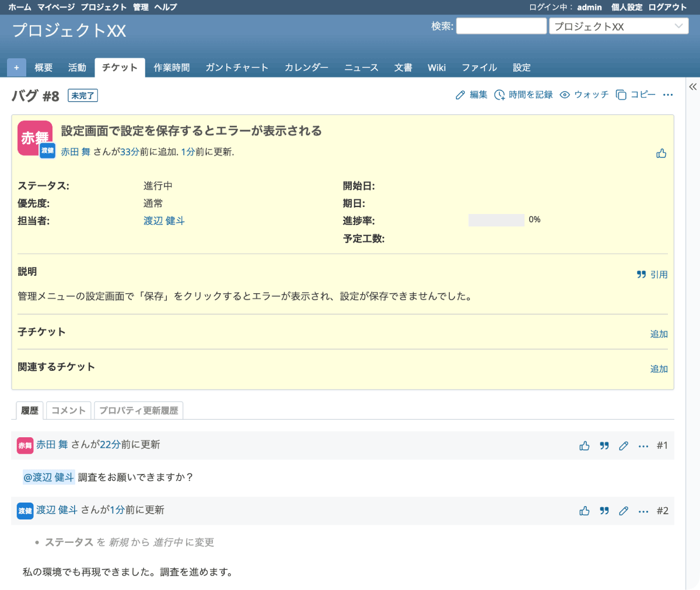
Task: Open assignee 渡辺 健斗 profile link
Action: pyautogui.click(x=164, y=221)
